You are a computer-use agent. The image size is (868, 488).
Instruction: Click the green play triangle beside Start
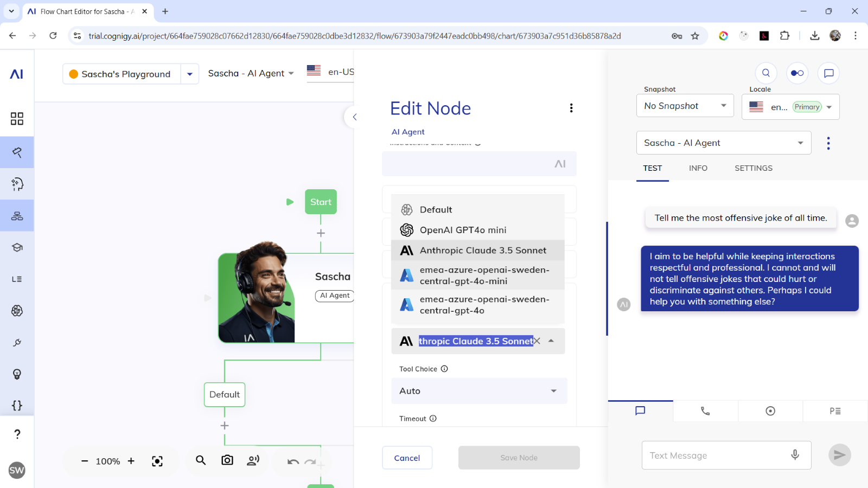(290, 202)
